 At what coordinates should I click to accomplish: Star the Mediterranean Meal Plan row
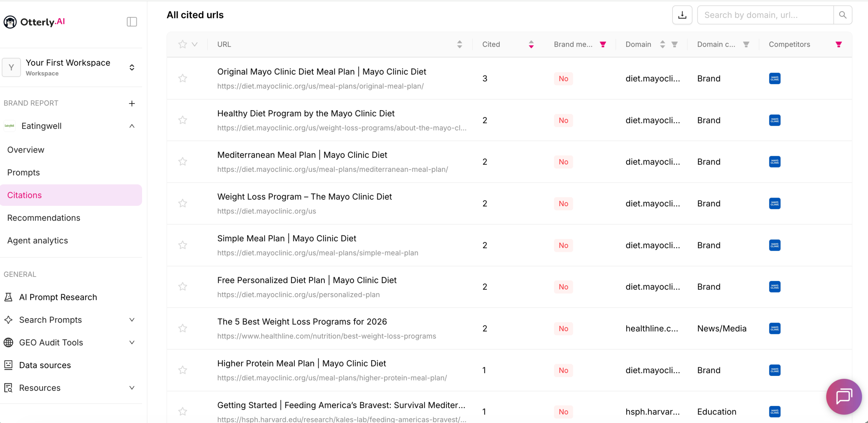tap(183, 161)
